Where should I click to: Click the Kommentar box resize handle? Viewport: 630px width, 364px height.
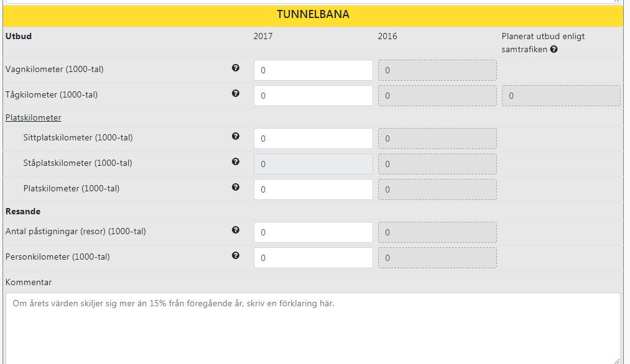tap(617, 361)
